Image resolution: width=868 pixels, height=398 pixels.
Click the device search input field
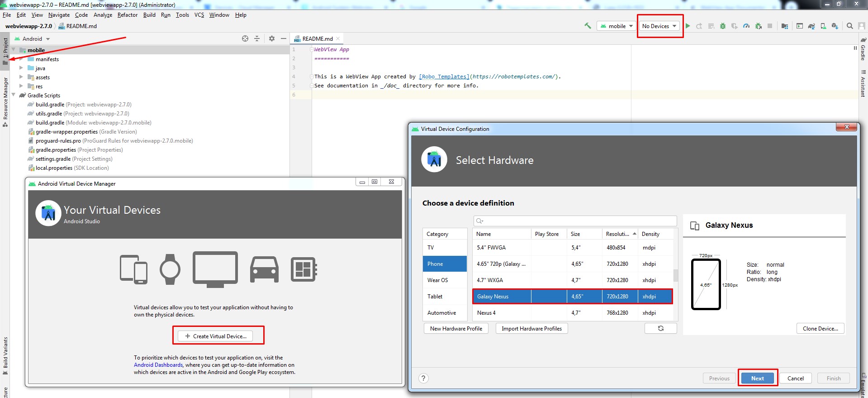(x=575, y=221)
